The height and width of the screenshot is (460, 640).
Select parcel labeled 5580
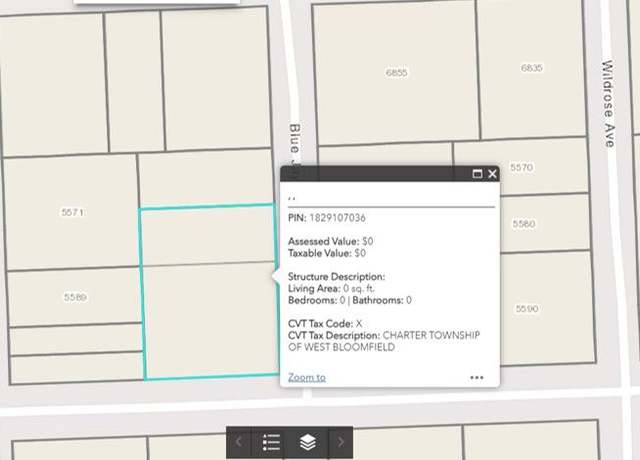(524, 224)
